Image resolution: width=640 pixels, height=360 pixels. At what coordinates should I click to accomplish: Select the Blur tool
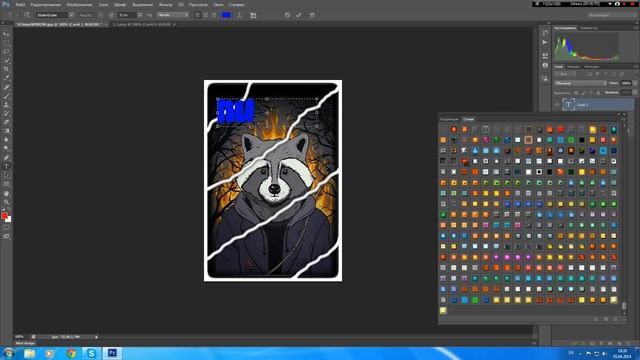point(6,140)
